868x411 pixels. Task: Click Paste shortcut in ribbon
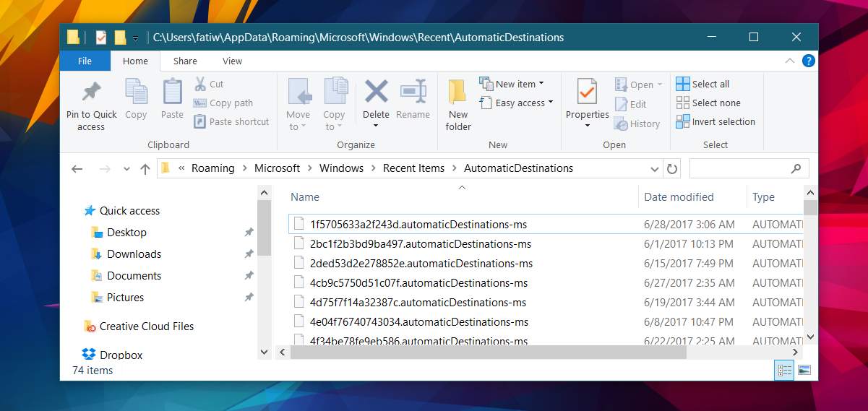231,122
